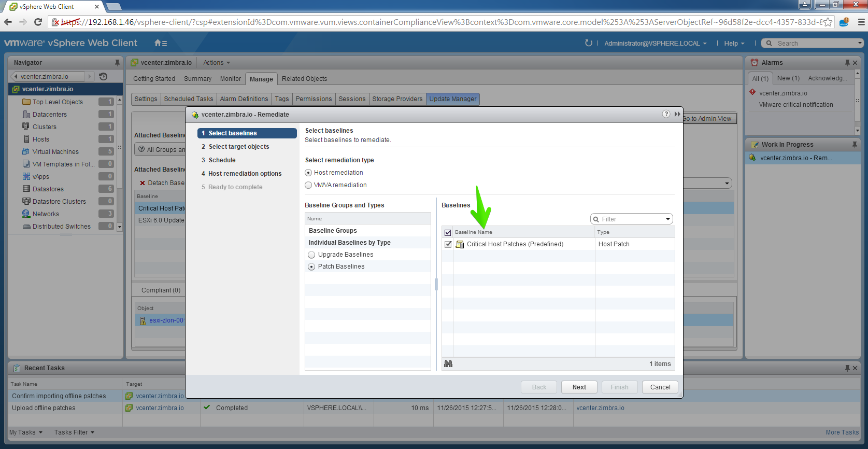The height and width of the screenshot is (449, 868).
Task: Switch to the Getting Started tab
Action: click(154, 79)
